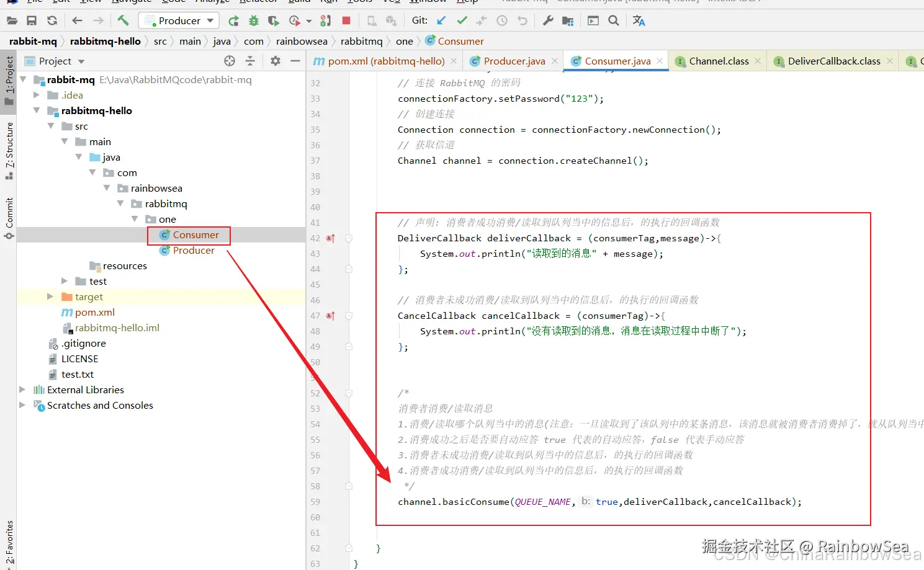Image resolution: width=924 pixels, height=570 pixels.
Task: Expand the .idea folder
Action: click(37, 95)
